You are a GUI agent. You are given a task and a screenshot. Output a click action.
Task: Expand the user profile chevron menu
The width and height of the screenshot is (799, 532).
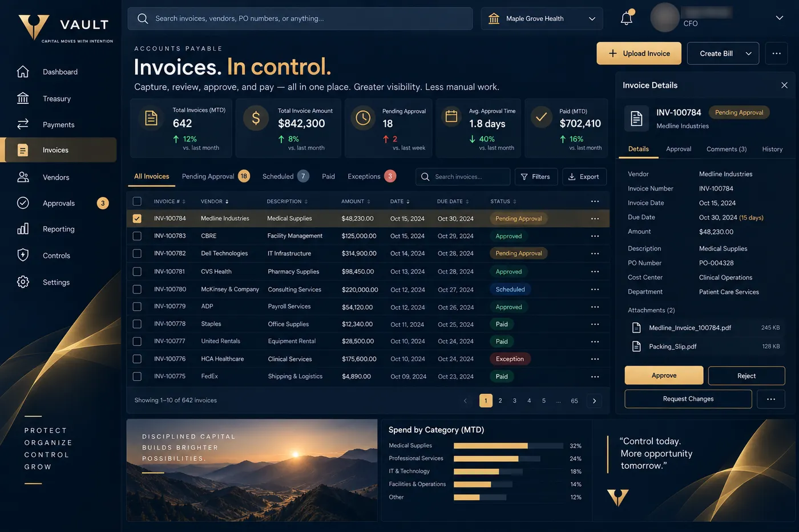click(779, 18)
